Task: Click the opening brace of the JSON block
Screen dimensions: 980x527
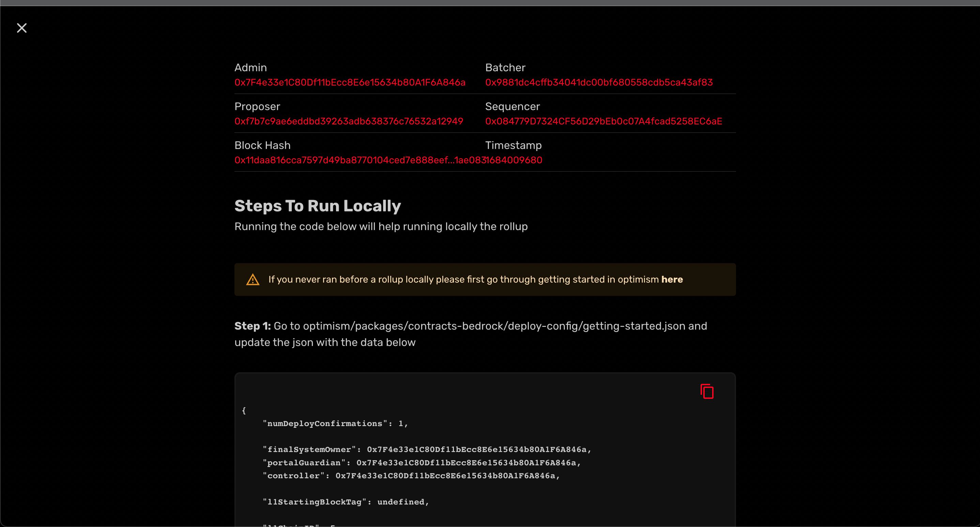Action: [x=244, y=410]
